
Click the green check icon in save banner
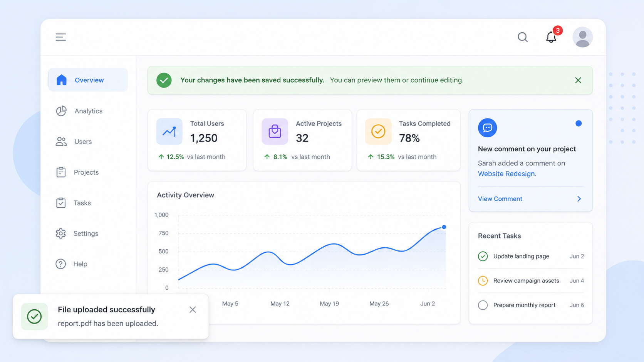pyautogui.click(x=164, y=80)
